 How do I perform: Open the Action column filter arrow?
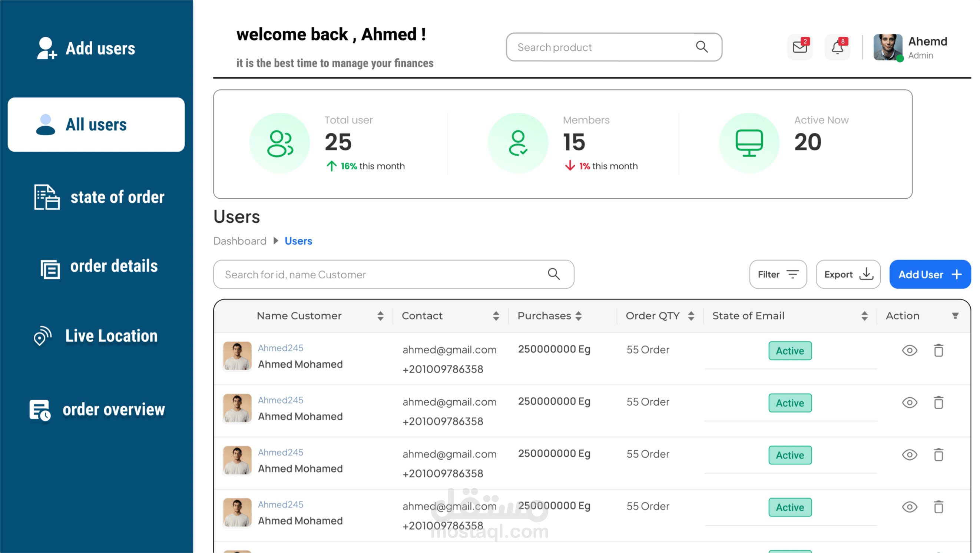[955, 316]
